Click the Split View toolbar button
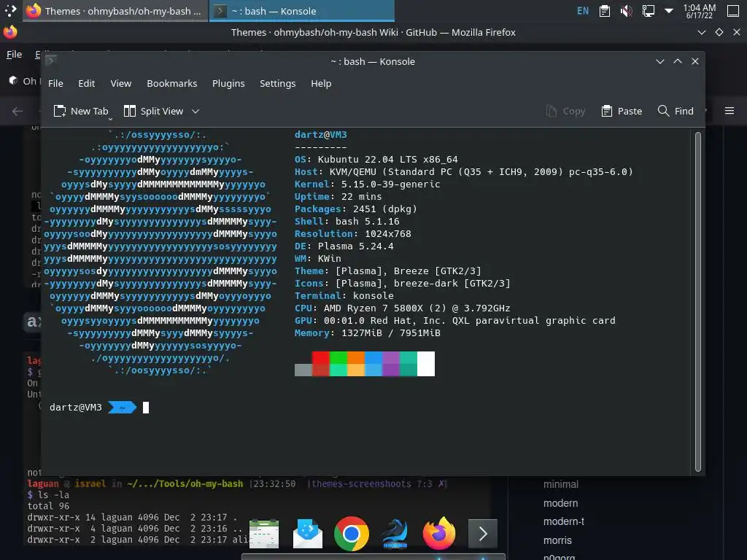This screenshot has height=560, width=747. tap(153, 111)
